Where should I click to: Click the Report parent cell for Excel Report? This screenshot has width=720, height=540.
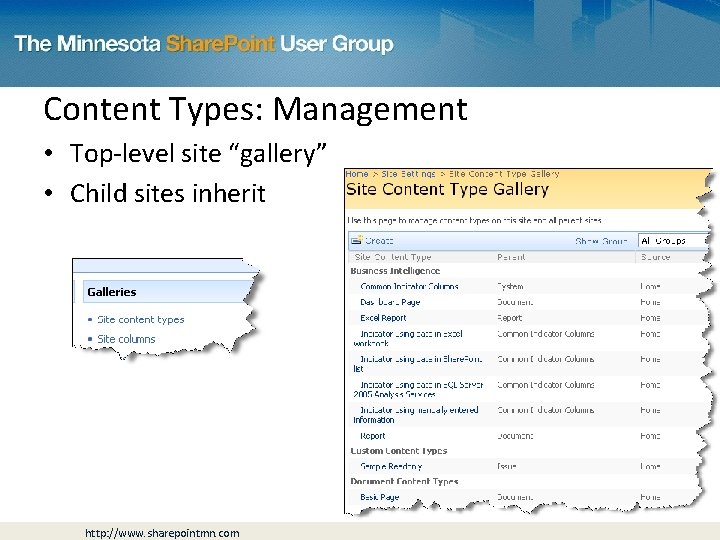click(x=510, y=318)
